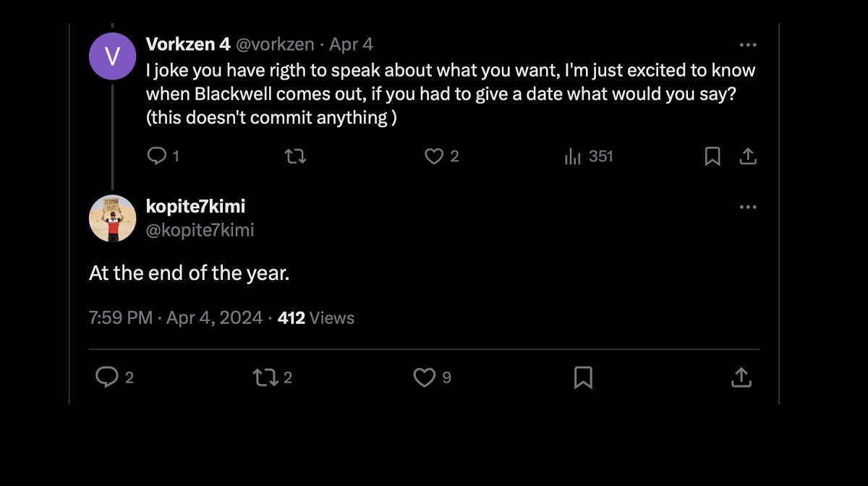
Task: Open kopite7kimi's profile picture
Action: (112, 218)
